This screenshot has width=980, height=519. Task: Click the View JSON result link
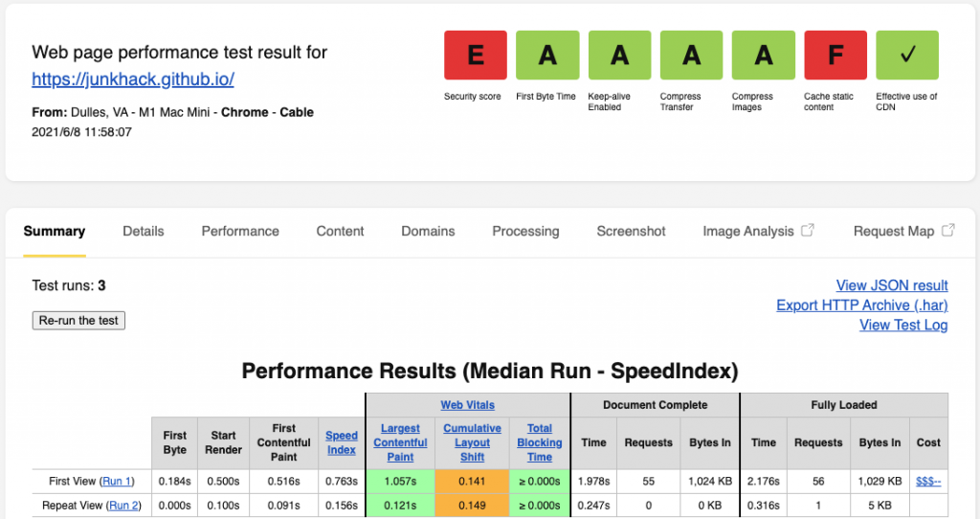[891, 285]
